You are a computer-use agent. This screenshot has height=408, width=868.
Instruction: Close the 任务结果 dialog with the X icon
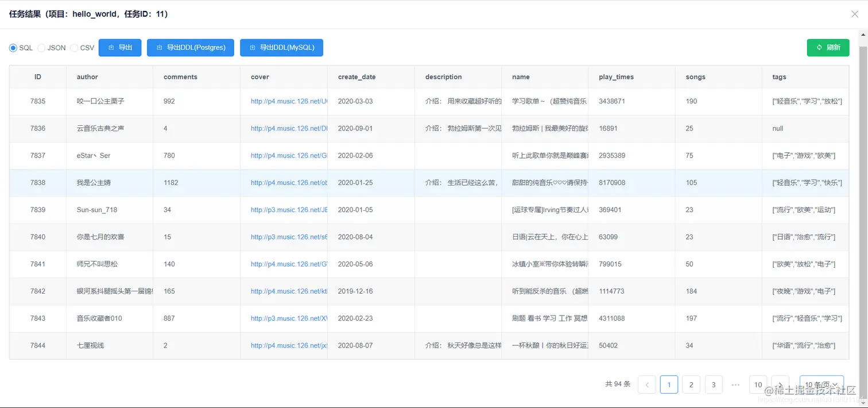tap(855, 14)
